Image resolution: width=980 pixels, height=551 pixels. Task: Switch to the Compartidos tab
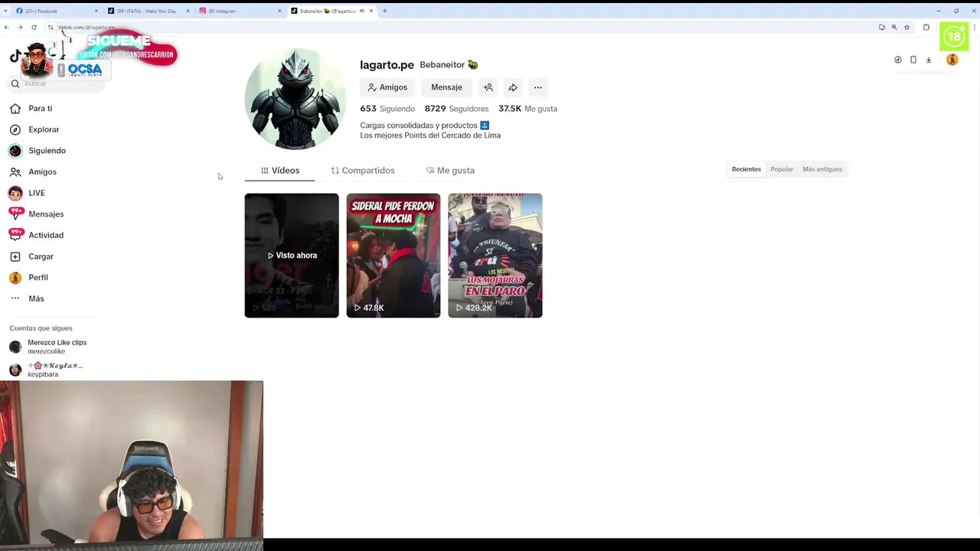click(363, 171)
